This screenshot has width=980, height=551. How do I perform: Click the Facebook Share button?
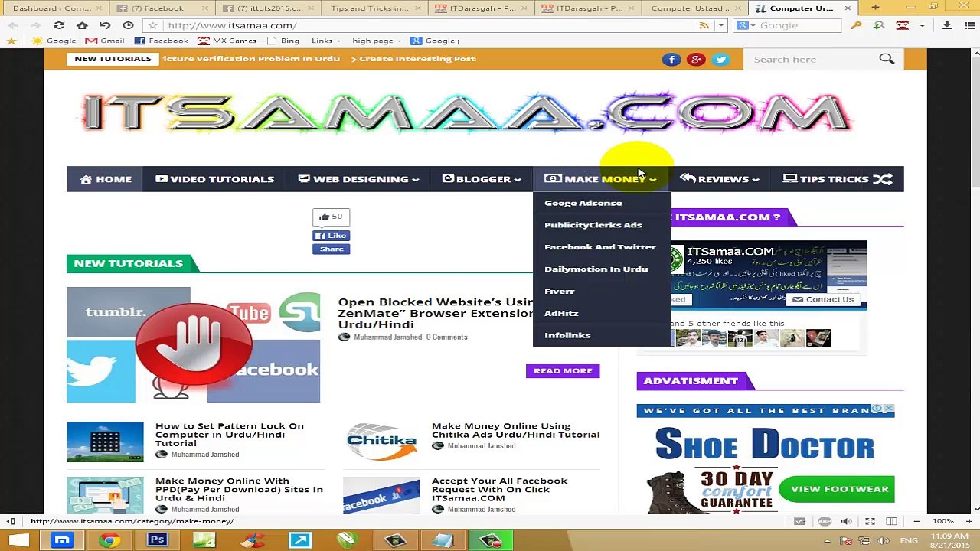pyautogui.click(x=331, y=249)
